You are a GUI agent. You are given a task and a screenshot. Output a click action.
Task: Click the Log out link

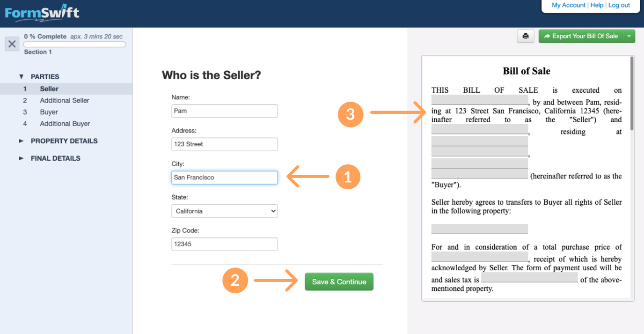point(619,5)
